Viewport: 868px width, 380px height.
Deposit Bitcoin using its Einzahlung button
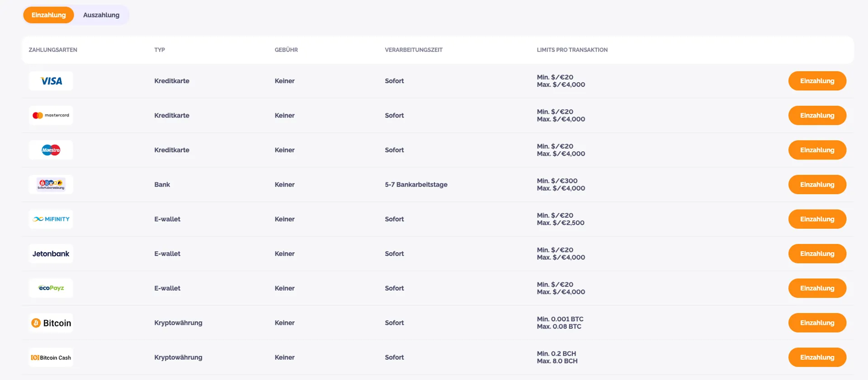pos(817,323)
